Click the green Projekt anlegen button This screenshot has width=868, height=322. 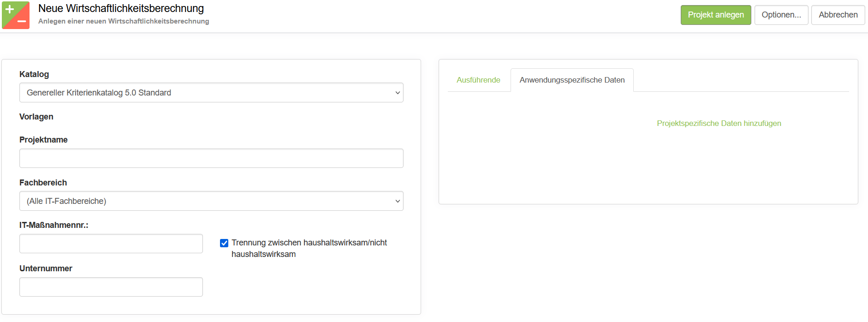point(715,15)
